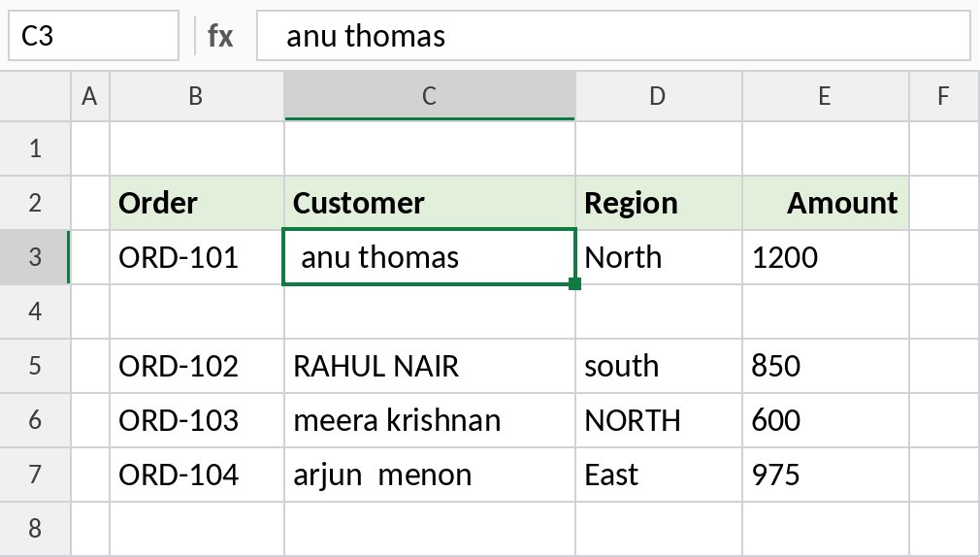Select row 8 header
The width and height of the screenshot is (980, 557).
tap(35, 529)
